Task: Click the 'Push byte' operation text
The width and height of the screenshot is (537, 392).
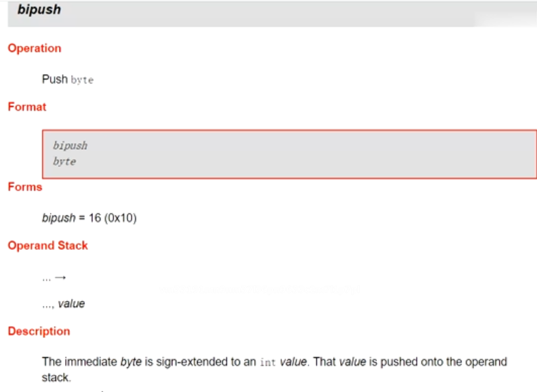Action: 67,79
